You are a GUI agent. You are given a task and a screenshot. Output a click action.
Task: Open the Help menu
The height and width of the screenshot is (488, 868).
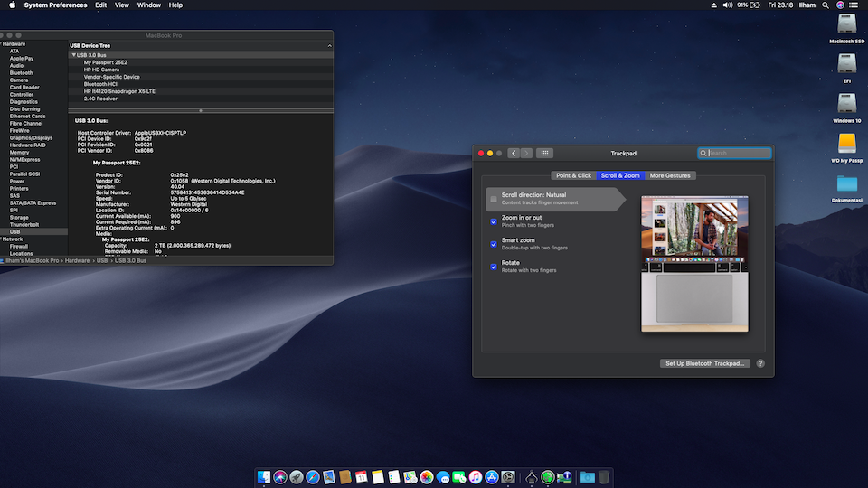(x=175, y=5)
